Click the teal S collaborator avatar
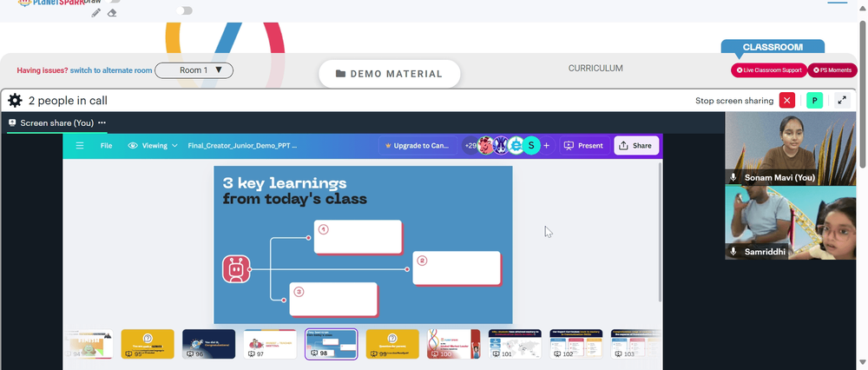Viewport: 868px width, 370px height. tap(531, 146)
